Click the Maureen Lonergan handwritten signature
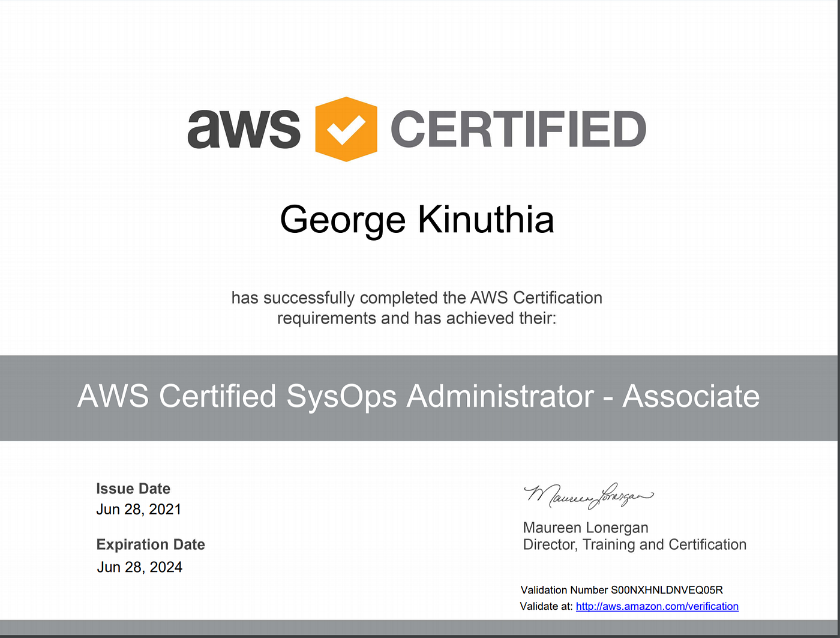Viewport: 840px width, 638px height. (x=589, y=496)
